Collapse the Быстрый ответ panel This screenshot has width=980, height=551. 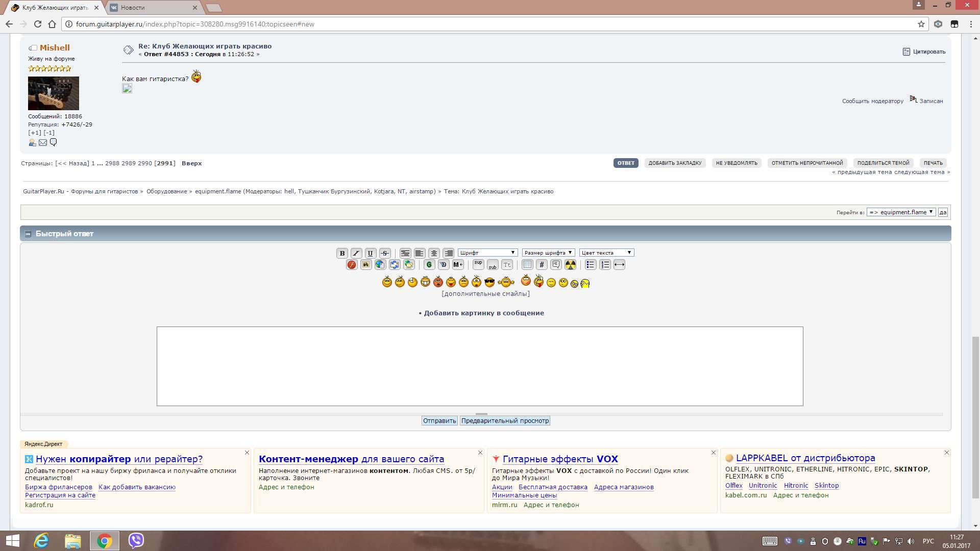[x=28, y=234]
